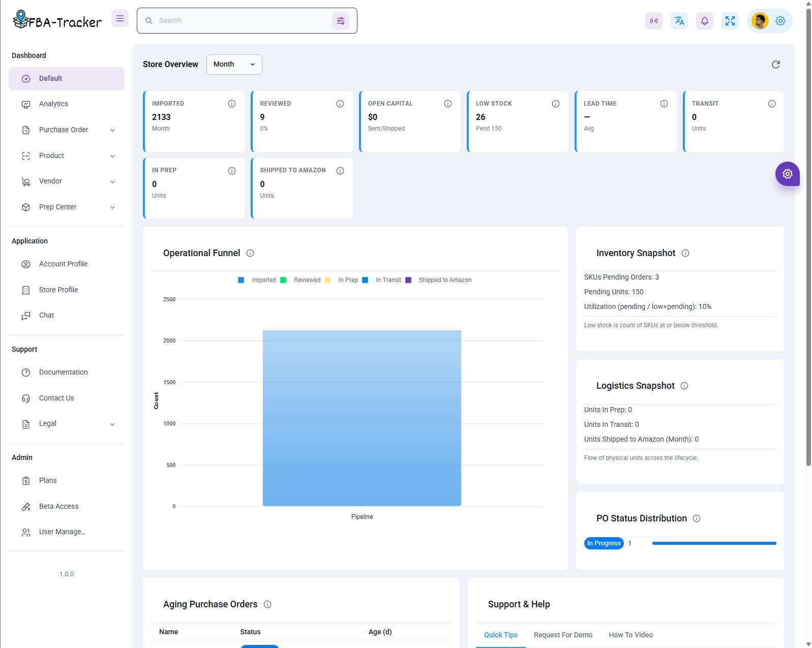Screen dimensions: 812x648
Task: Show PO Status Distribution info tooltip
Action: pyautogui.click(x=697, y=518)
